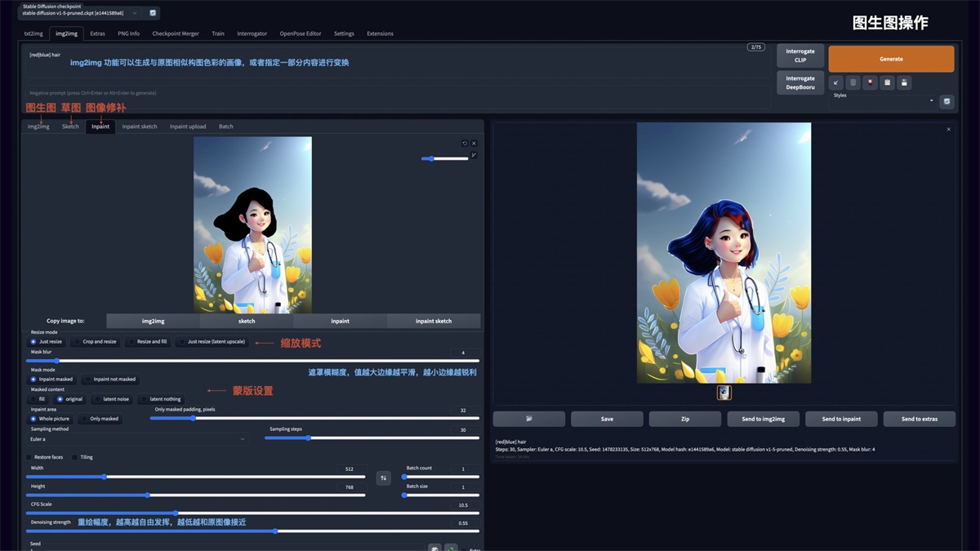Screen dimensions: 980x551
Task: Undo the last mask stroke on inpaint canvas
Action: click(x=465, y=143)
